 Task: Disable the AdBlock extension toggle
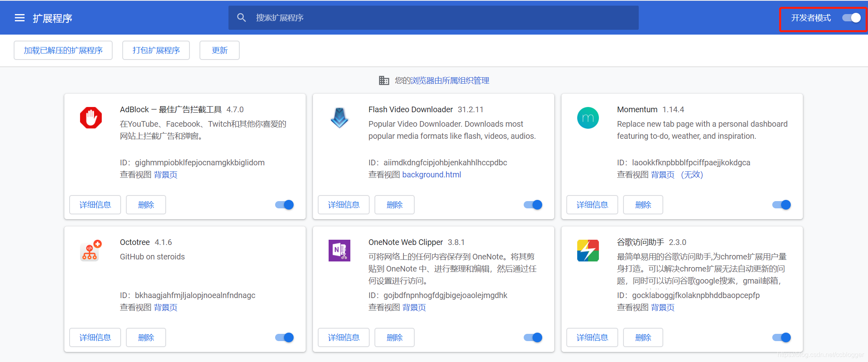pos(284,205)
